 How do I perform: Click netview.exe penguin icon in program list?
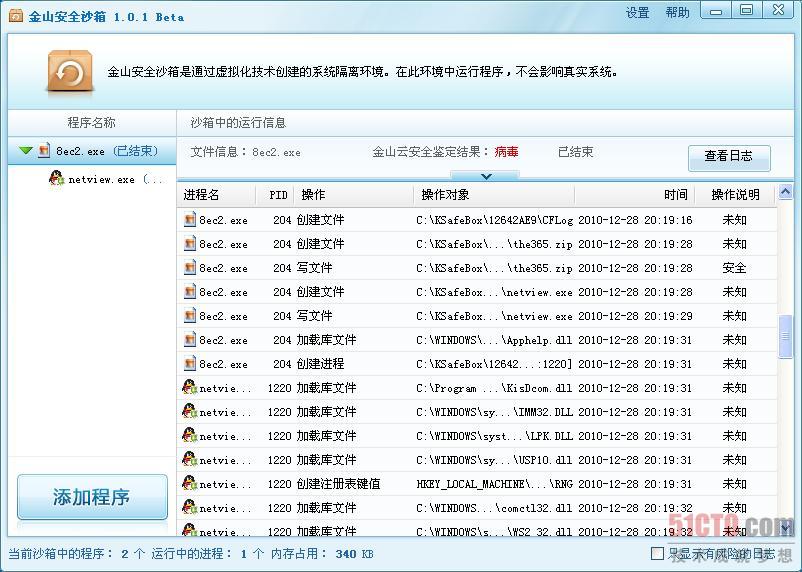pyautogui.click(x=56, y=179)
